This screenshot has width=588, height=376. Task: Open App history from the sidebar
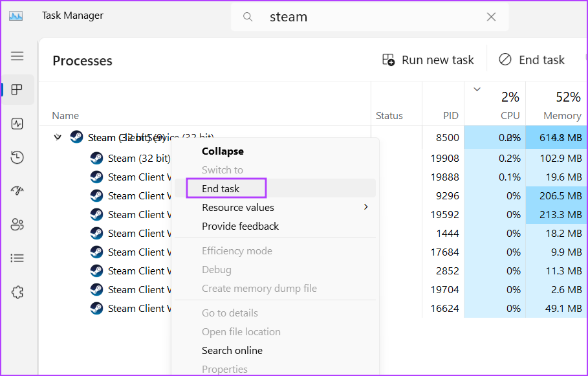click(17, 157)
